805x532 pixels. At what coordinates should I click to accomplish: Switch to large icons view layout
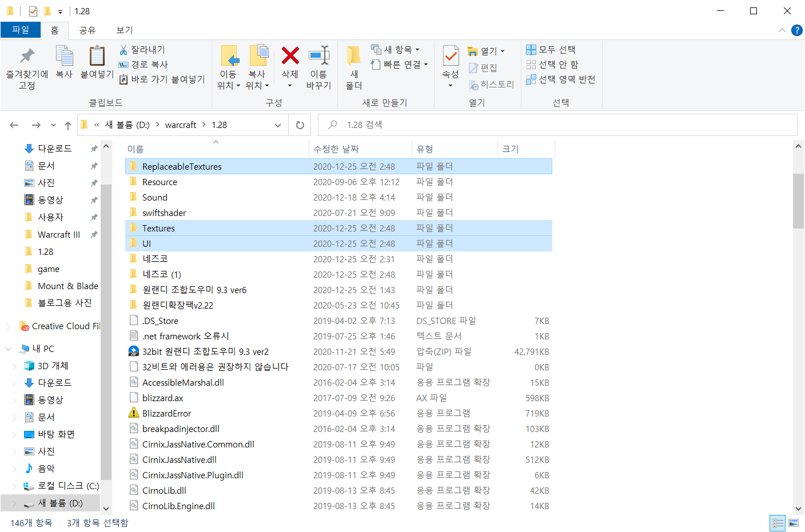[x=794, y=523]
